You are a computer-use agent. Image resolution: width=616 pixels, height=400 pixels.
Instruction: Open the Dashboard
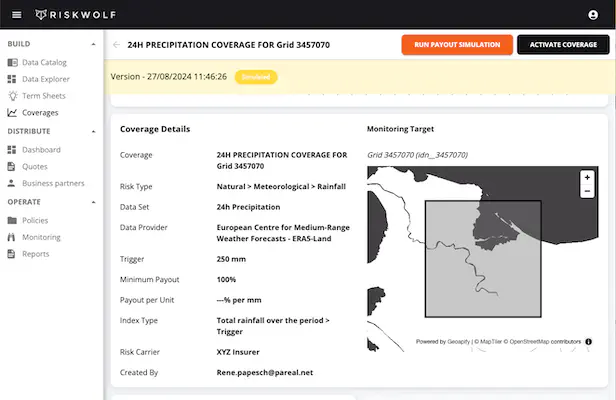click(x=41, y=150)
